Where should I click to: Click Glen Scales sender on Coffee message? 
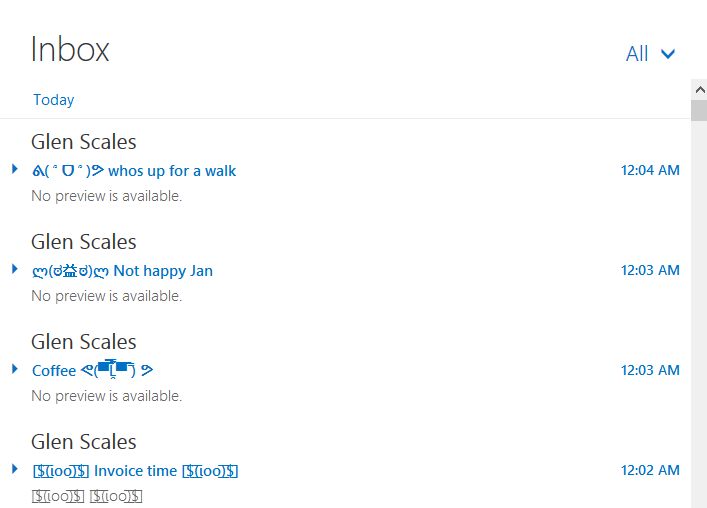pyautogui.click(x=84, y=342)
